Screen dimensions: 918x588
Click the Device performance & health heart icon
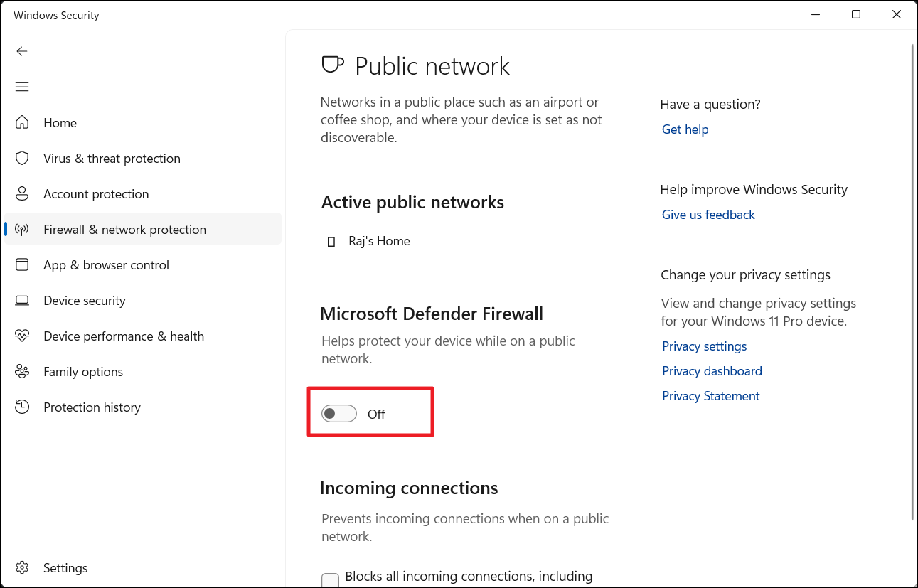point(22,336)
